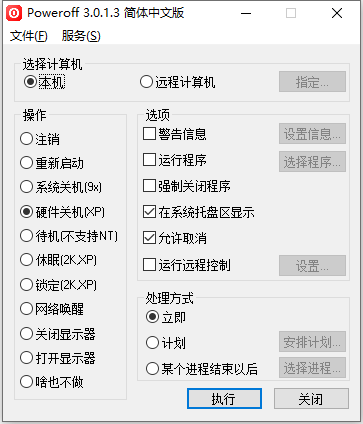Screen dimensions: 363x424
Task: Click the 执行 button
Action: [x=224, y=398]
